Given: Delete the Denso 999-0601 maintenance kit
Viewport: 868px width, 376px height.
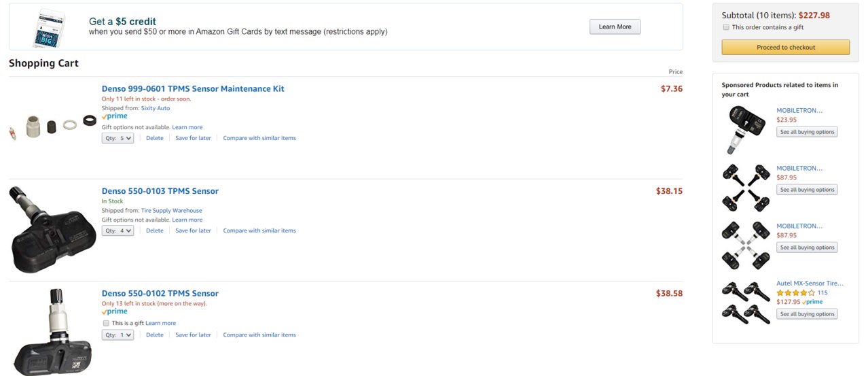Looking at the screenshot, I should pos(155,138).
